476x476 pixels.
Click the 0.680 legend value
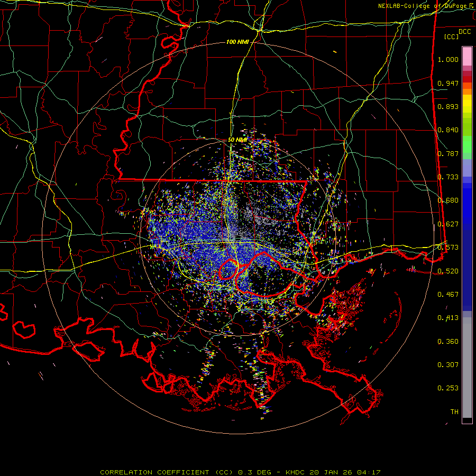[448, 200]
